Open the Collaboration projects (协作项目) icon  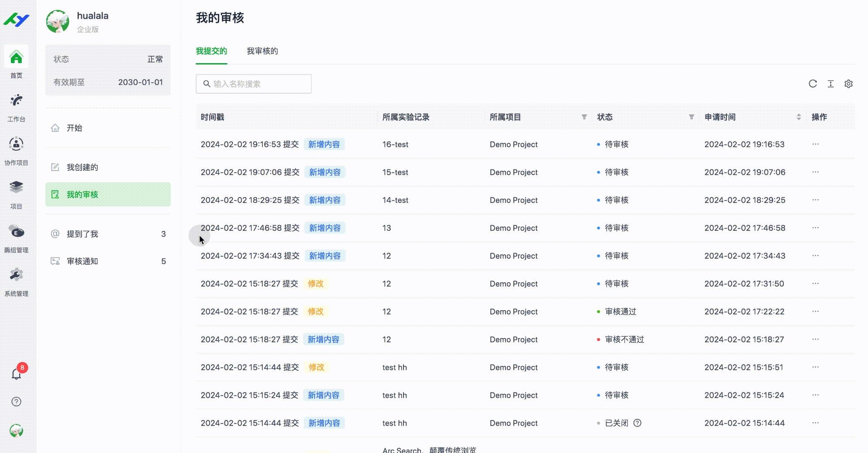(x=16, y=145)
